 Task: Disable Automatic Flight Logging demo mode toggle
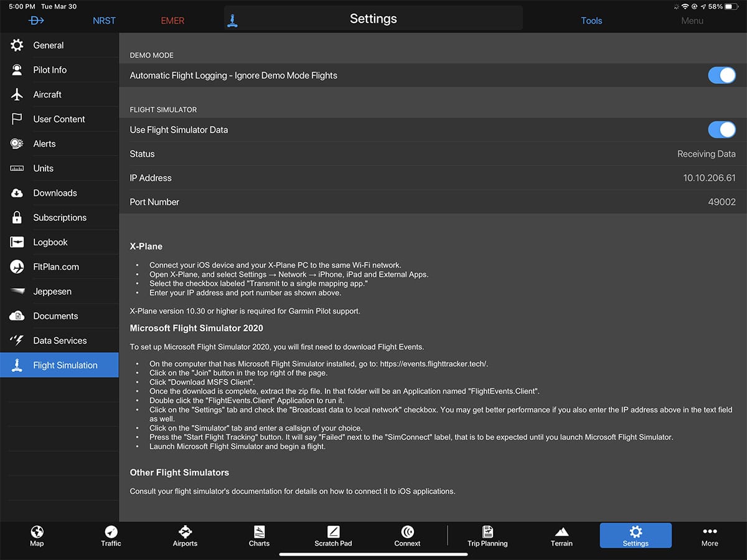[x=722, y=75]
